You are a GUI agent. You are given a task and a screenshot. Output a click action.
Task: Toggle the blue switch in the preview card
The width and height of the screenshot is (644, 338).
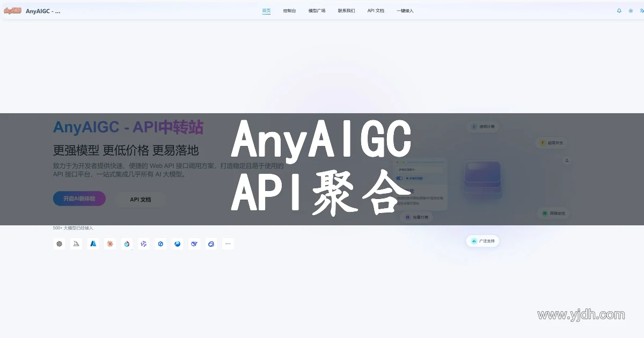tap(400, 178)
